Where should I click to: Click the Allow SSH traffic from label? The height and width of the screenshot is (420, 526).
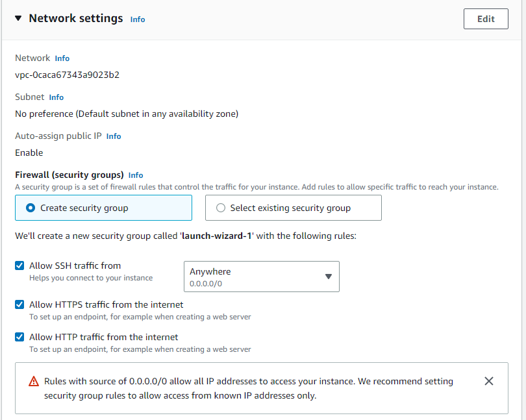(x=75, y=266)
